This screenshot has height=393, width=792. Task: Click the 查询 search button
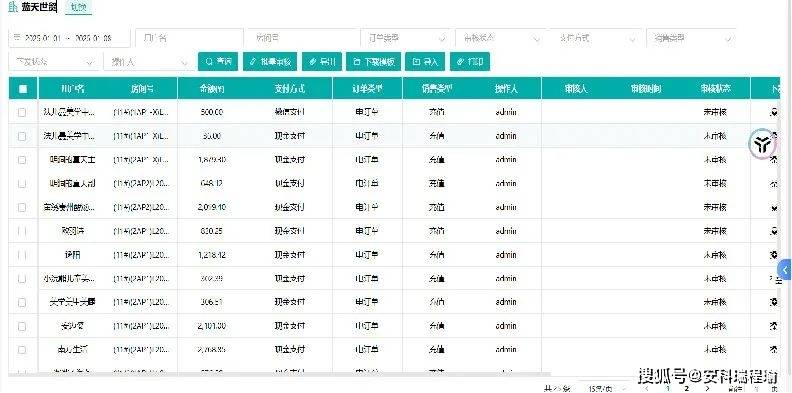click(218, 62)
